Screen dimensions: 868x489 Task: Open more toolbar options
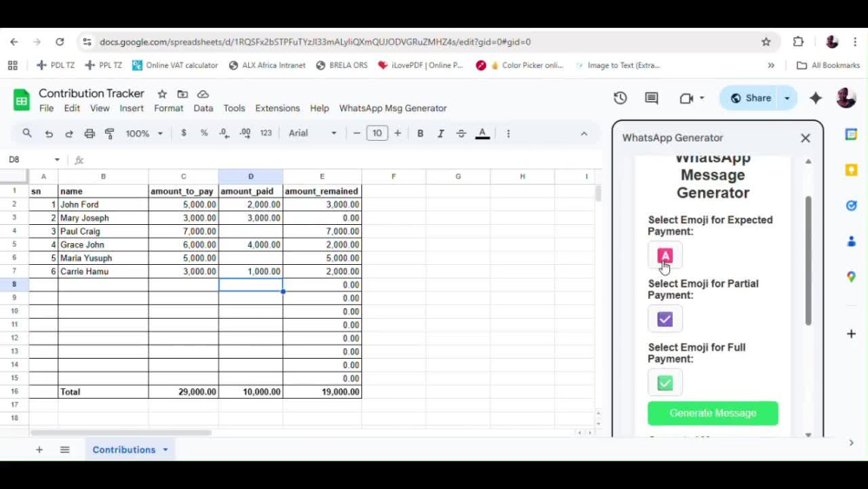click(x=508, y=134)
